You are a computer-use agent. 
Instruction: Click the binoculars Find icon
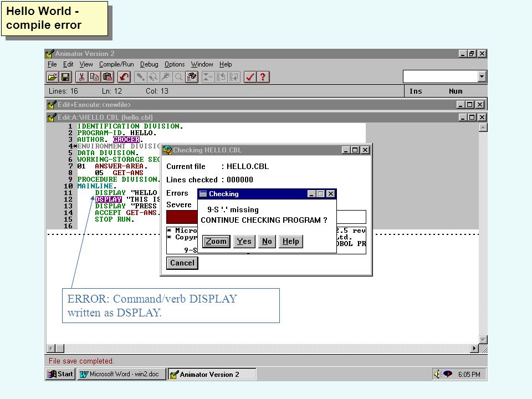(x=192, y=77)
